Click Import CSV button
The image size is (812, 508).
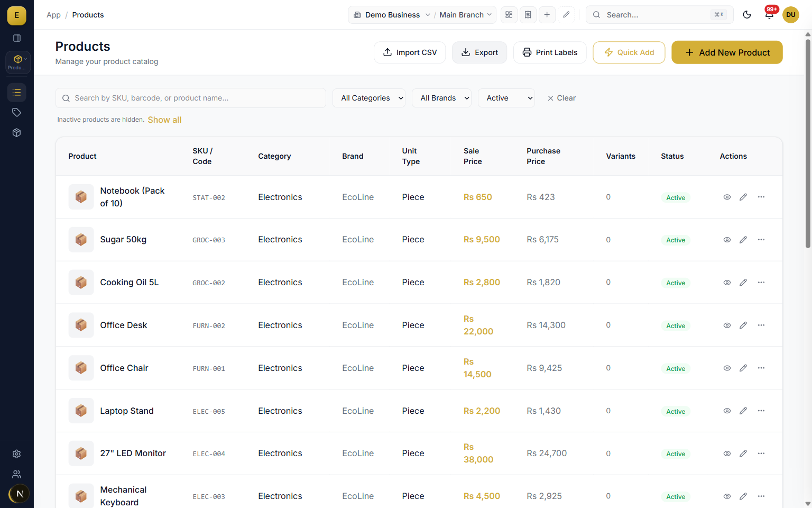coord(410,52)
